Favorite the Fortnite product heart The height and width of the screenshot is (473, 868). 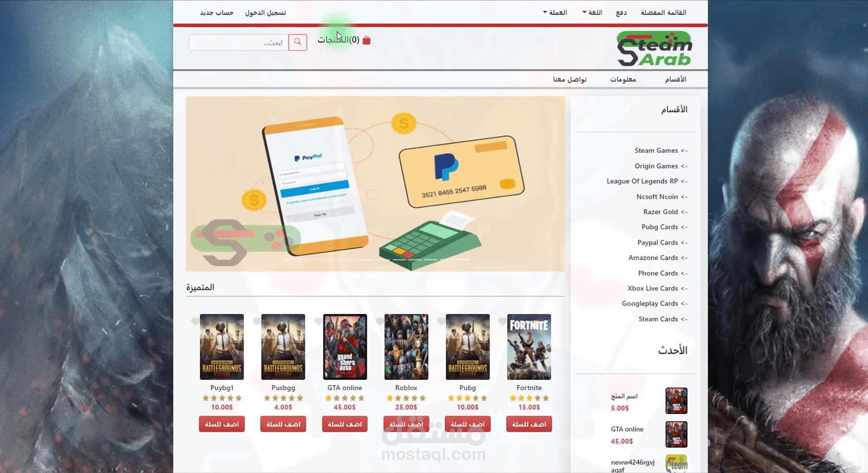click(503, 321)
